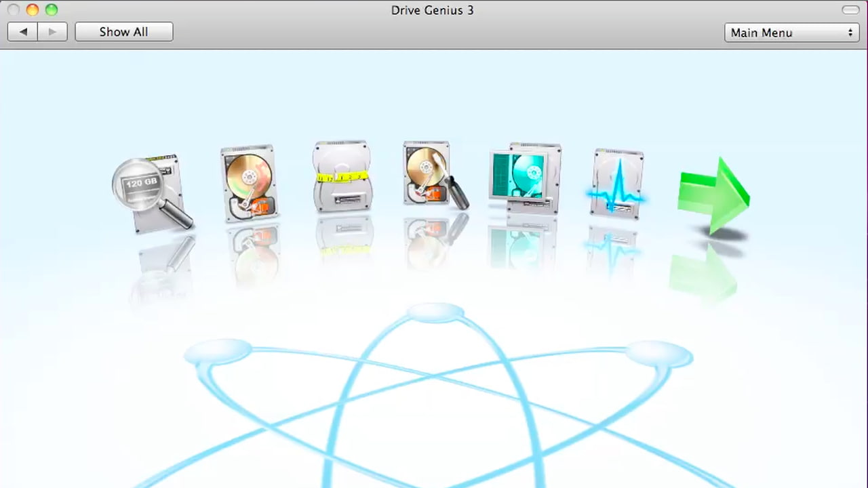The width and height of the screenshot is (868, 488).
Task: Open the Main Menu dropdown
Action: [791, 33]
